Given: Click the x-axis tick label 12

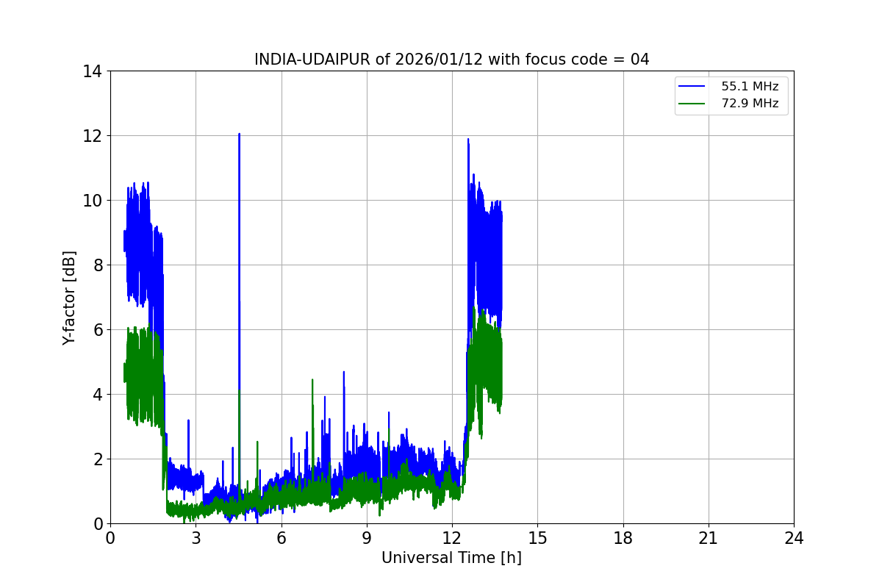Looking at the screenshot, I should [x=452, y=538].
